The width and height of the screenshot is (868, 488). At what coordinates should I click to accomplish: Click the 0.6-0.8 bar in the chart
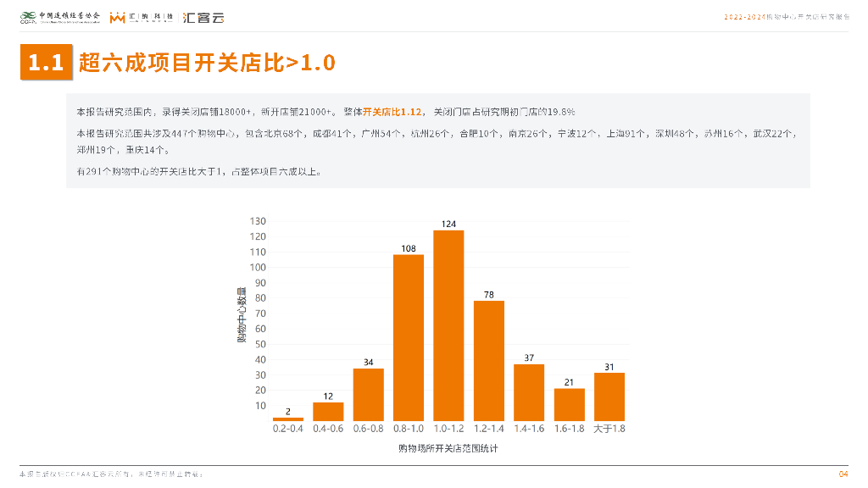tap(369, 395)
